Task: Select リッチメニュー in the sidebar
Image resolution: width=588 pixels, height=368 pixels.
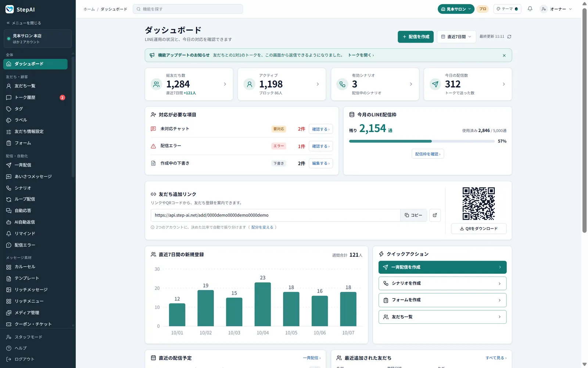Action: pyautogui.click(x=35, y=301)
